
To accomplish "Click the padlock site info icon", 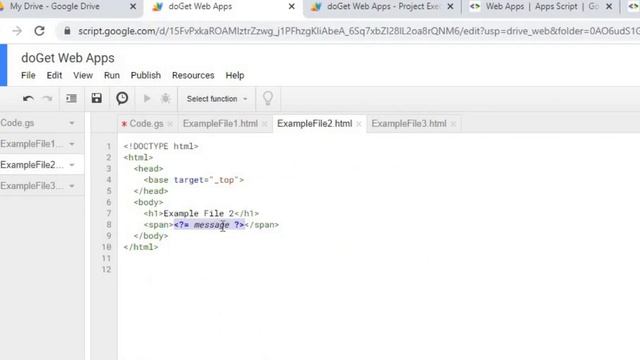I will (x=67, y=31).
